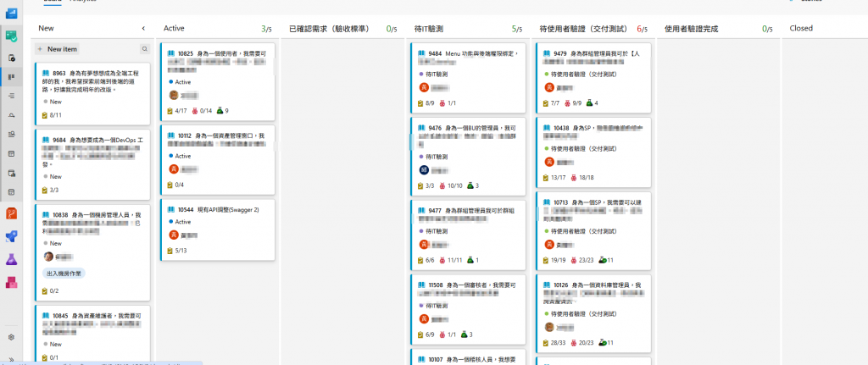Open the Test Plans flask icon
The width and height of the screenshot is (868, 365).
click(x=12, y=259)
